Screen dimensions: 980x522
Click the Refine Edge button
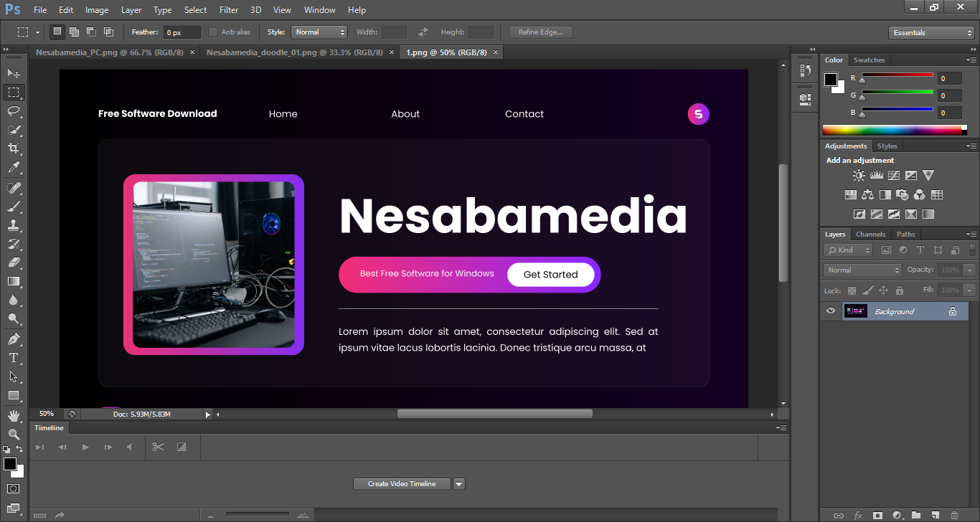[540, 32]
